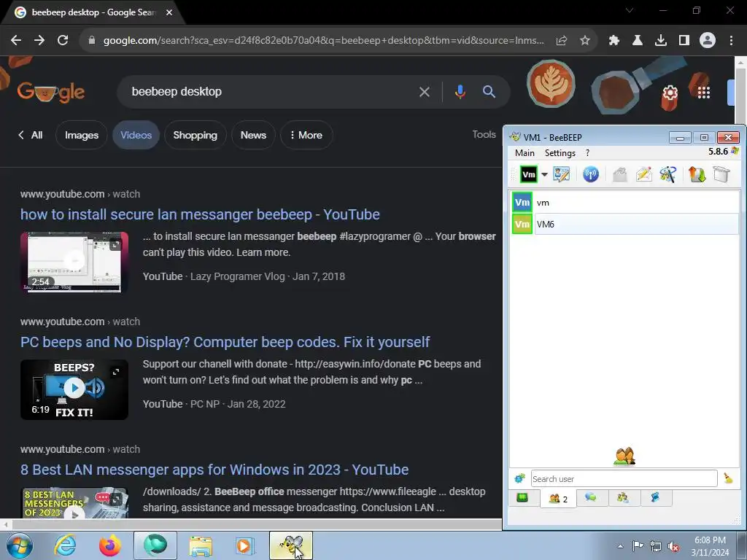This screenshot has width=747, height=560.
Task: Go back in Chrome browser
Action: 16,41
